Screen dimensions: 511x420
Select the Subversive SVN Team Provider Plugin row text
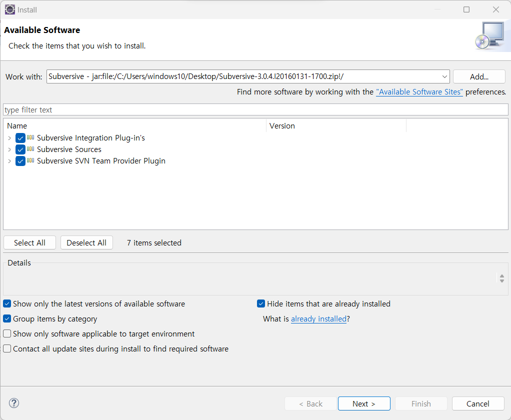click(x=101, y=160)
